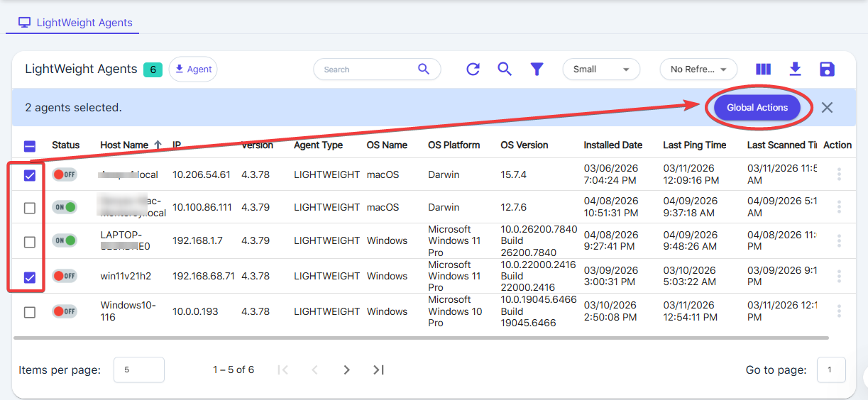Open the filter funnel icon
Viewport: 868px width, 400px height.
(537, 69)
